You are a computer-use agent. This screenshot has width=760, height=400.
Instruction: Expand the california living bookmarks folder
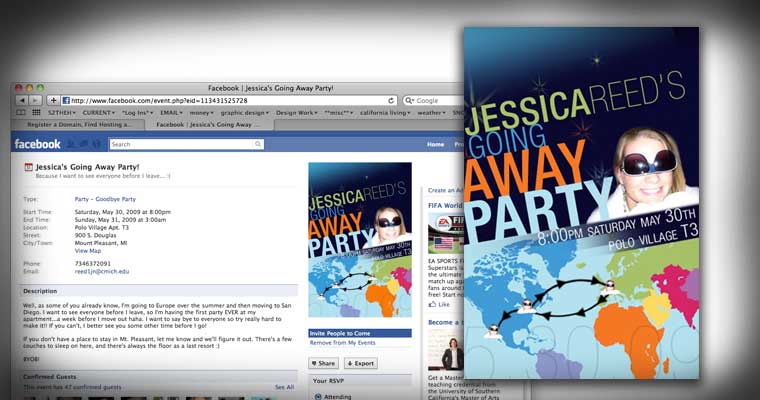pyautogui.click(x=385, y=112)
